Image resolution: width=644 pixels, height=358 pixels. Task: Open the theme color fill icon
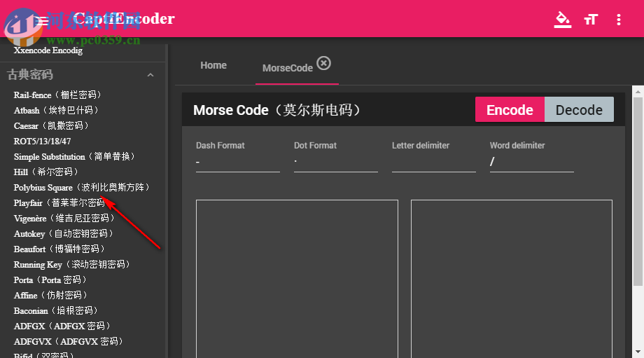pos(562,20)
